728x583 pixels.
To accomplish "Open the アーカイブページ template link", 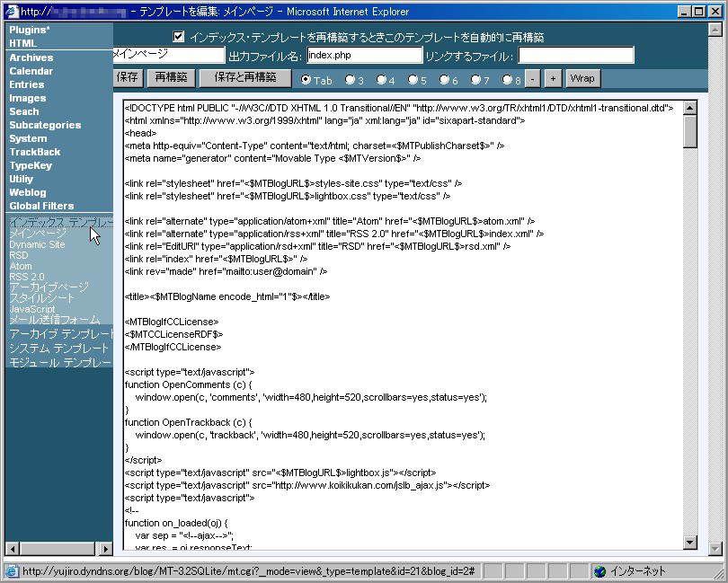I will point(49,287).
